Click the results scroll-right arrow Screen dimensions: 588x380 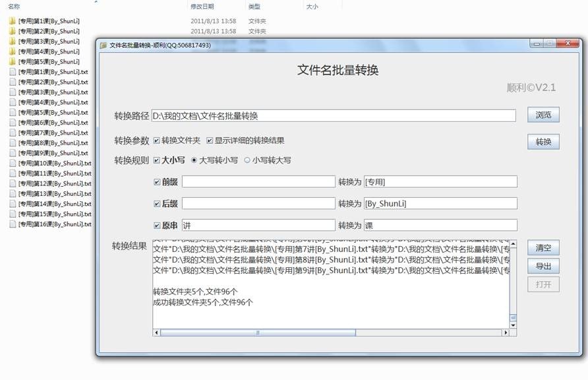pos(506,332)
